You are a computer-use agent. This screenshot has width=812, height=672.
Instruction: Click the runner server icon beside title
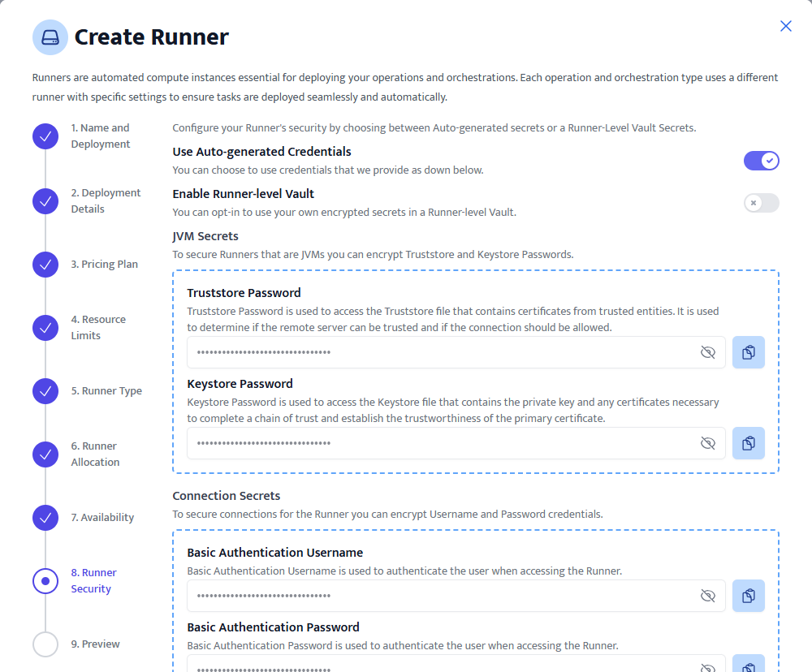[50, 37]
